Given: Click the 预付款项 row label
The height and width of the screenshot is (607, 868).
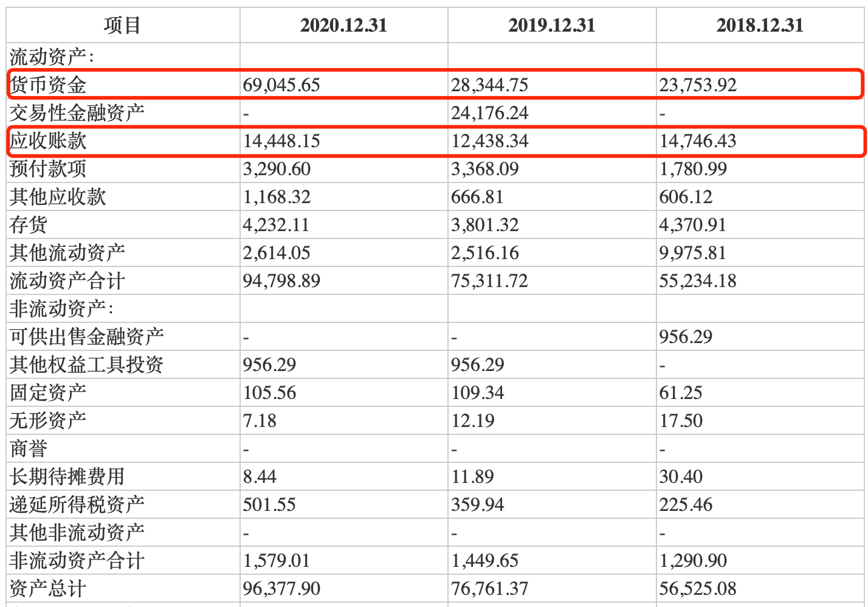Looking at the screenshot, I should 48,168.
